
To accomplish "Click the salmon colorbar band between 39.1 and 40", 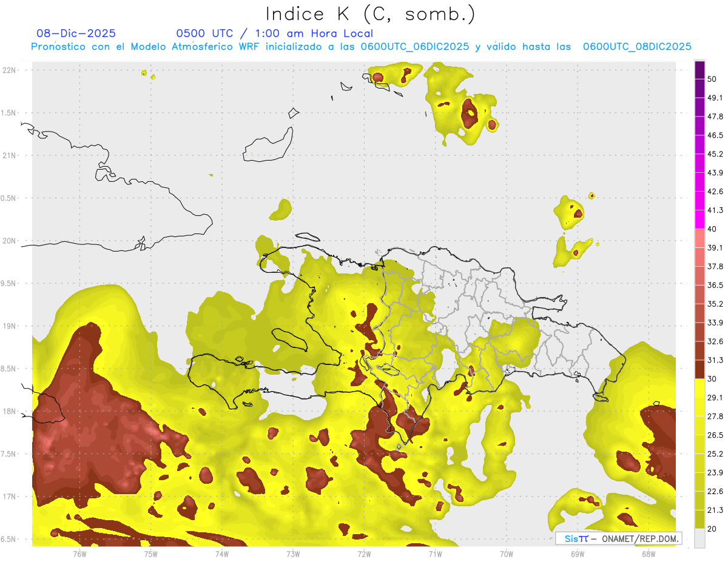I will click(699, 238).
